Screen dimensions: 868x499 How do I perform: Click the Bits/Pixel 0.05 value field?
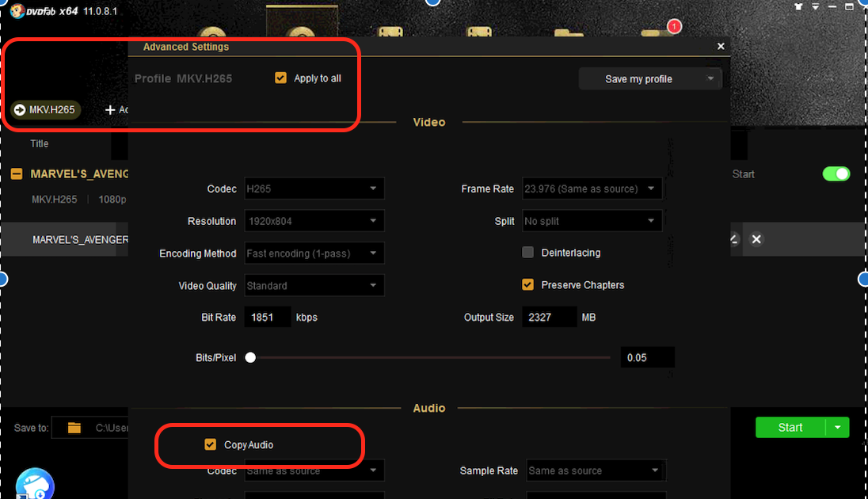click(x=647, y=358)
